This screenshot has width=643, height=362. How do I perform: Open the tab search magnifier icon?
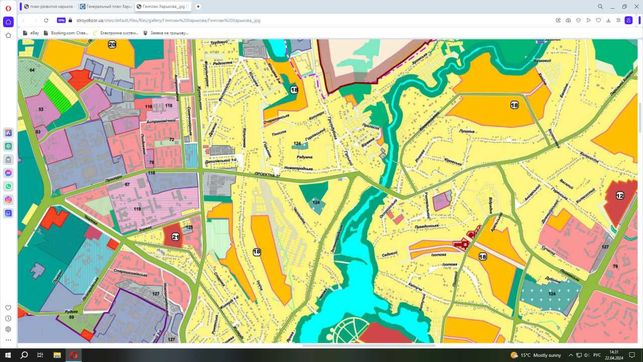600,7
